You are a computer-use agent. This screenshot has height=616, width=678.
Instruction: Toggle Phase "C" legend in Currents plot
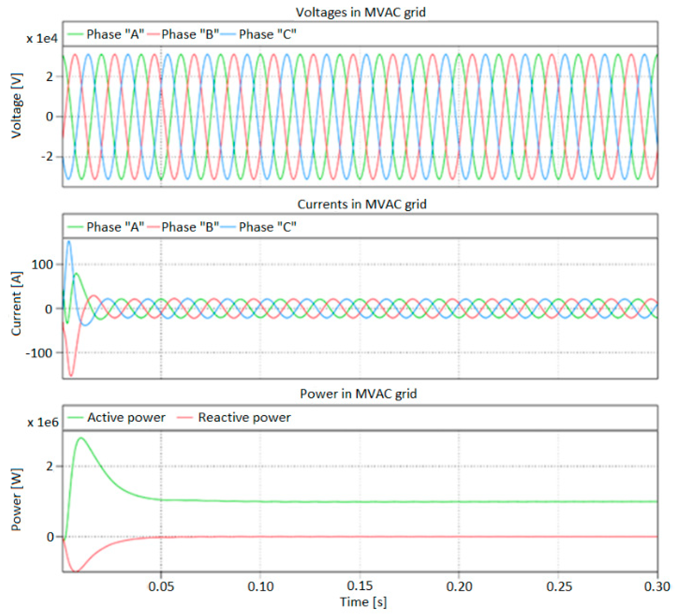pyautogui.click(x=267, y=227)
